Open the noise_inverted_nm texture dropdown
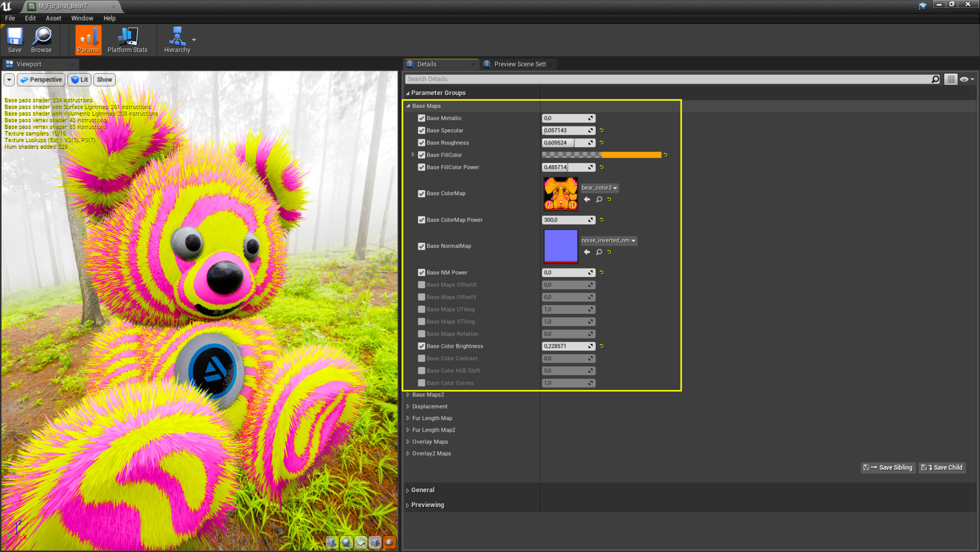This screenshot has width=980, height=552. click(x=609, y=240)
